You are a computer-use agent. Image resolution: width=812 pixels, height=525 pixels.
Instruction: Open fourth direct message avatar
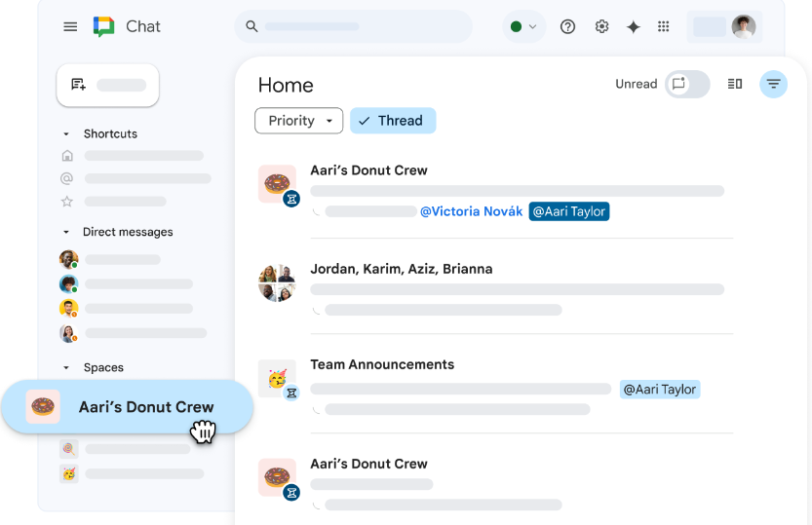coord(68,333)
